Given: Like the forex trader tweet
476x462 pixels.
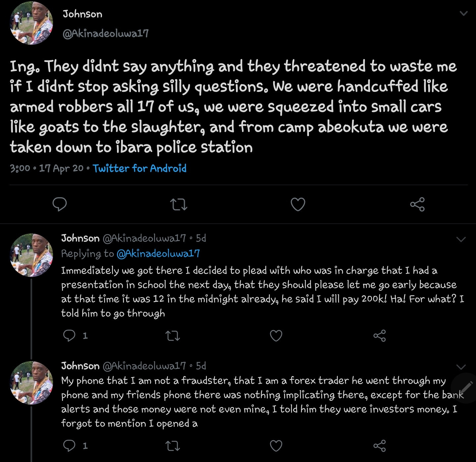Looking at the screenshot, I should coord(276,446).
